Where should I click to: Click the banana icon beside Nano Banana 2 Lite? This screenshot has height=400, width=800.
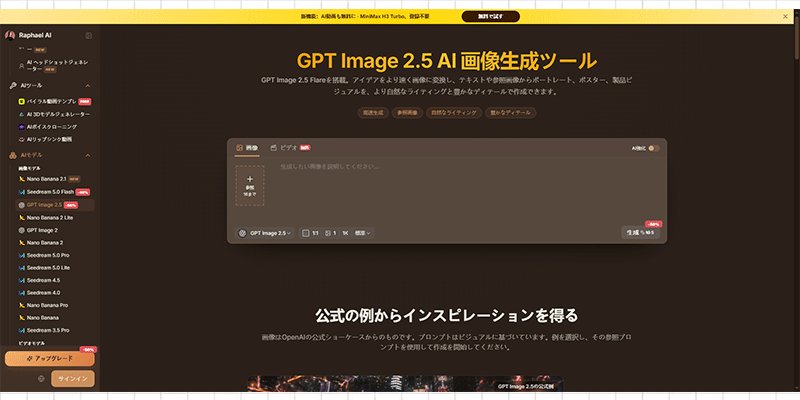pyautogui.click(x=21, y=217)
